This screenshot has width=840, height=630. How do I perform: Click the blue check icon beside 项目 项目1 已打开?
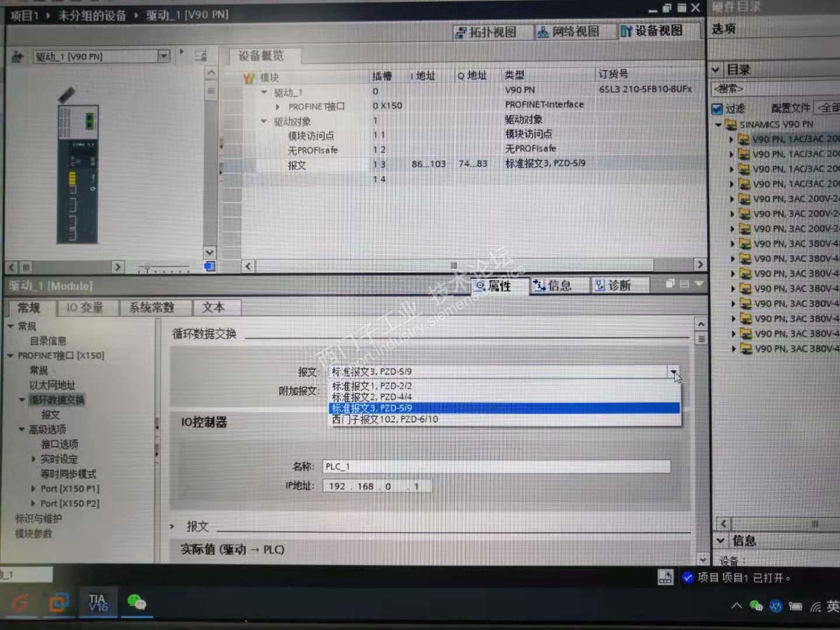point(688,577)
